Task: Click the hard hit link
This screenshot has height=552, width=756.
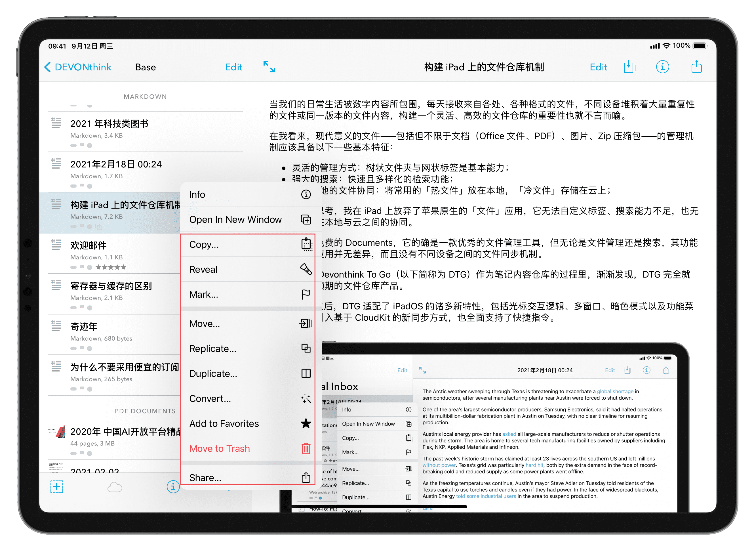Action: click(x=534, y=465)
